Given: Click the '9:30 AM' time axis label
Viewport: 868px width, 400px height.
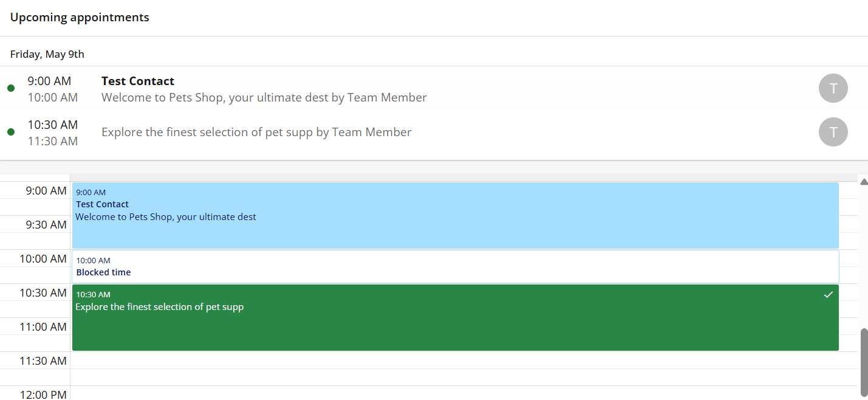Looking at the screenshot, I should coord(46,225).
